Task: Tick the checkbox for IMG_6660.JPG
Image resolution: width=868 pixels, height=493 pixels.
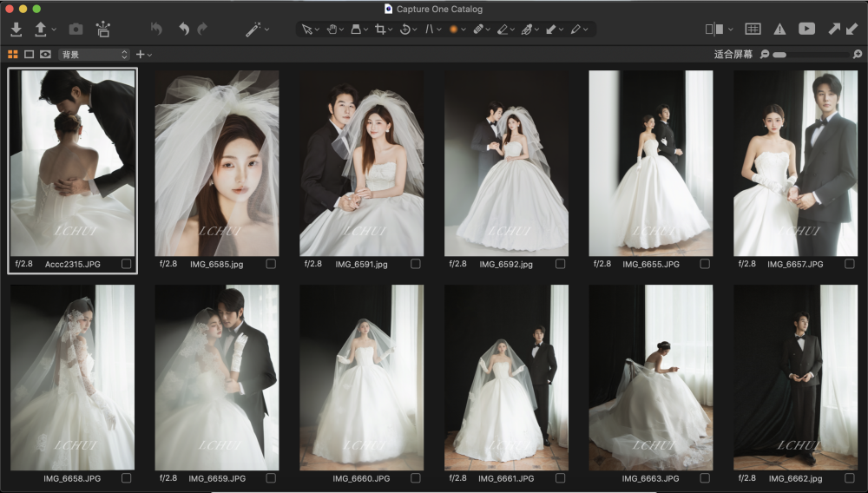Action: pos(416,478)
